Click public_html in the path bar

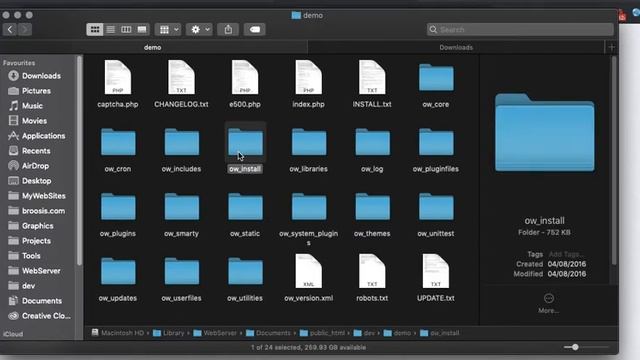(322, 333)
